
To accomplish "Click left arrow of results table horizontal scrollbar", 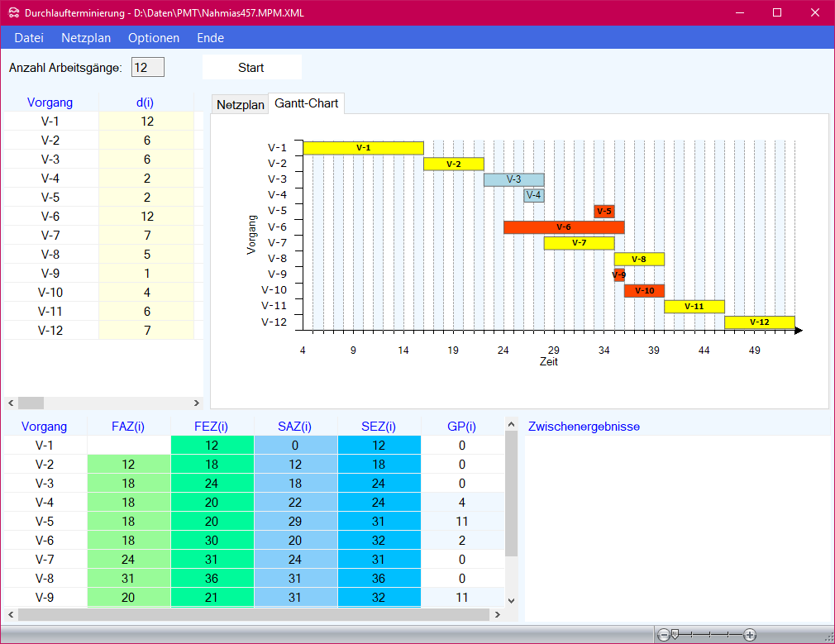I will [11, 615].
